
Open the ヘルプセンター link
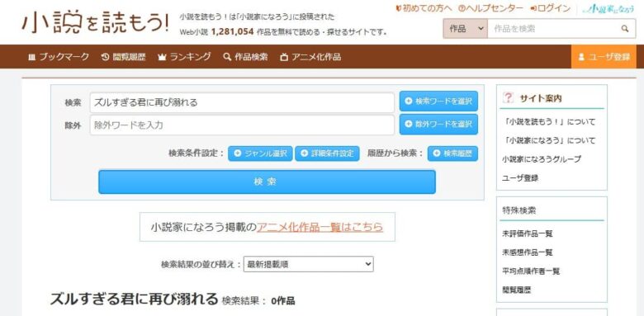(491, 8)
